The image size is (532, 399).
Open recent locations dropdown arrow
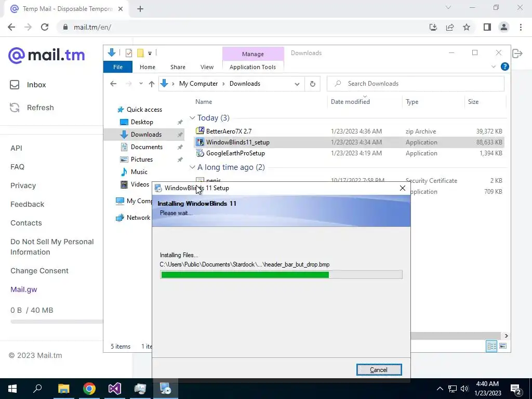pos(141,84)
